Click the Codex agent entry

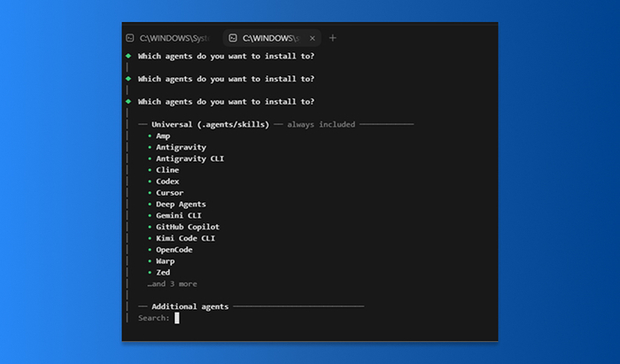[x=167, y=182]
